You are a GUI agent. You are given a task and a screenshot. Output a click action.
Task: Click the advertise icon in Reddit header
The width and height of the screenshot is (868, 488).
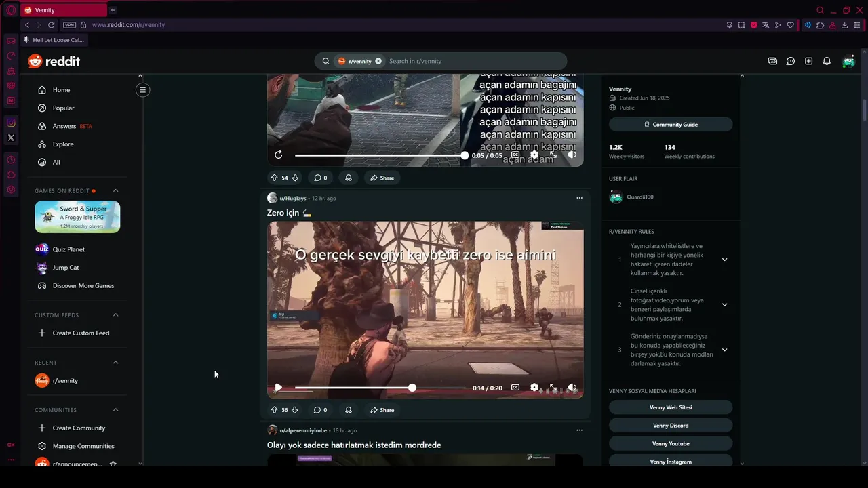[772, 61]
